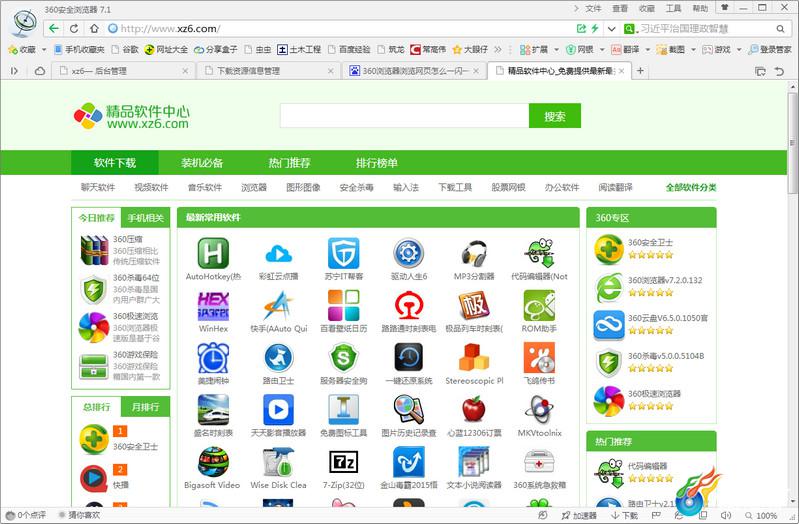
Task: Switch to 月排行 tab
Action: pyautogui.click(x=145, y=407)
